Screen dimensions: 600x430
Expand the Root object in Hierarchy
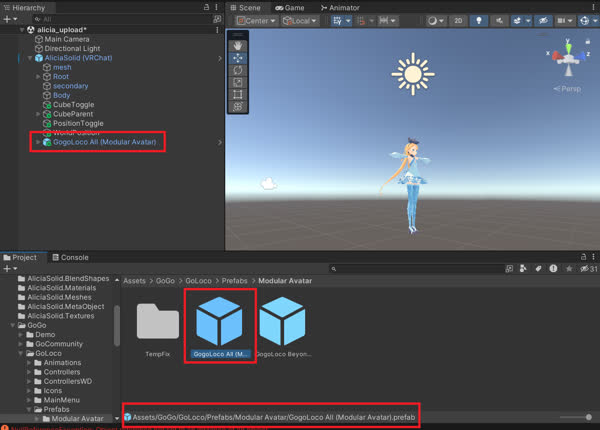[x=38, y=76]
